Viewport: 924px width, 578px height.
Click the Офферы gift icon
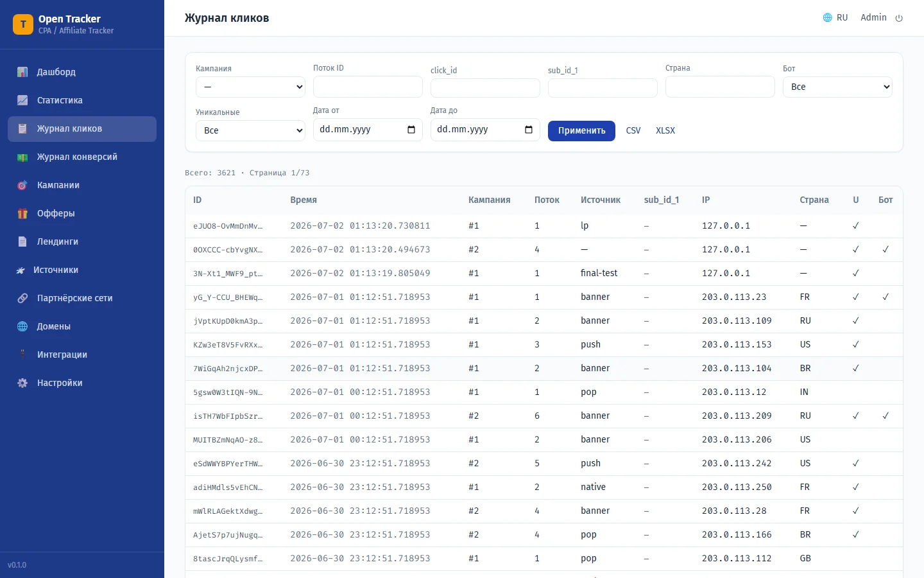[x=22, y=213]
